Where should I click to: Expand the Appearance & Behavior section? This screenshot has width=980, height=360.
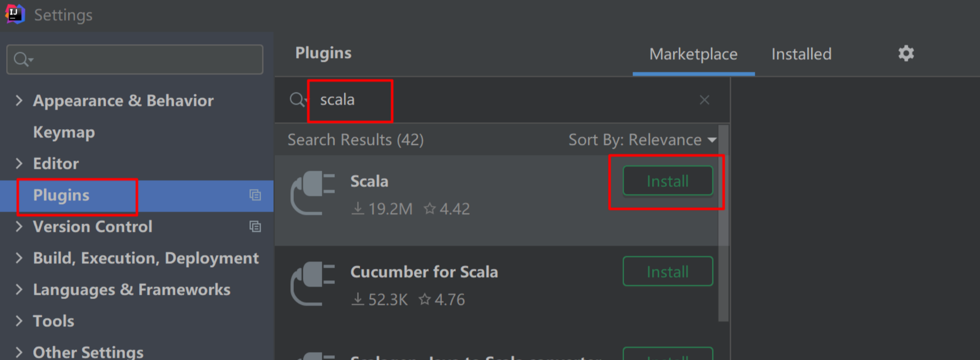[19, 100]
